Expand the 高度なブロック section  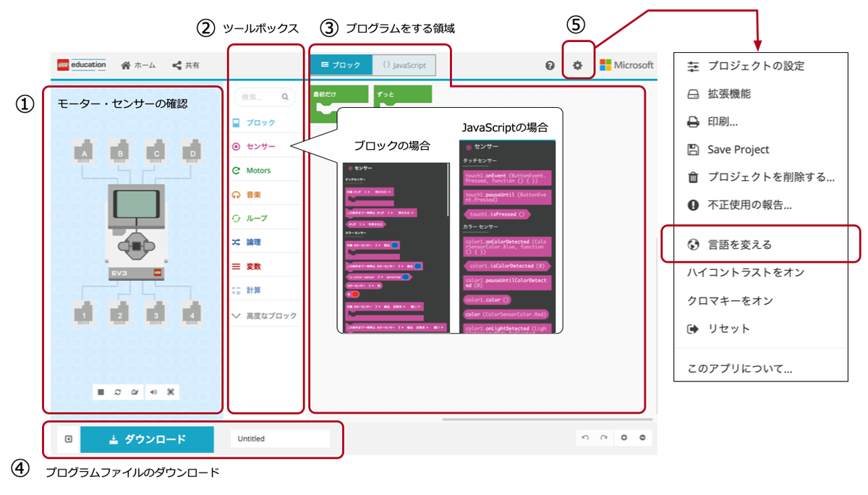click(263, 316)
